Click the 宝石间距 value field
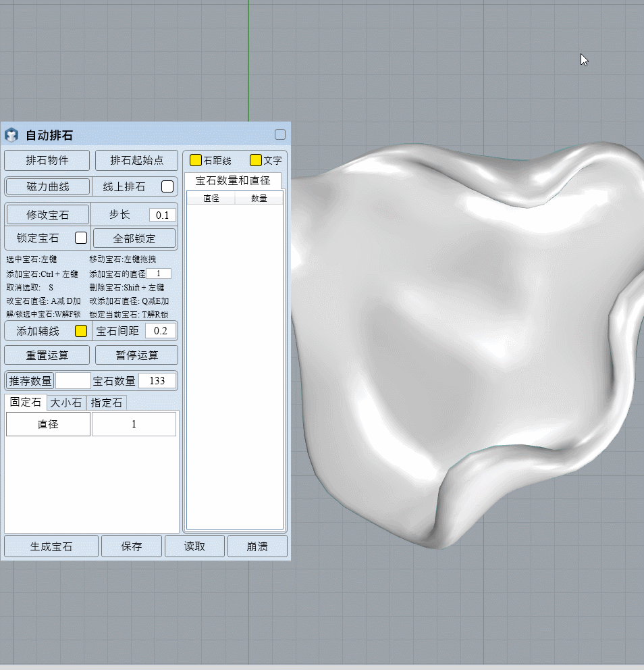 coord(161,331)
